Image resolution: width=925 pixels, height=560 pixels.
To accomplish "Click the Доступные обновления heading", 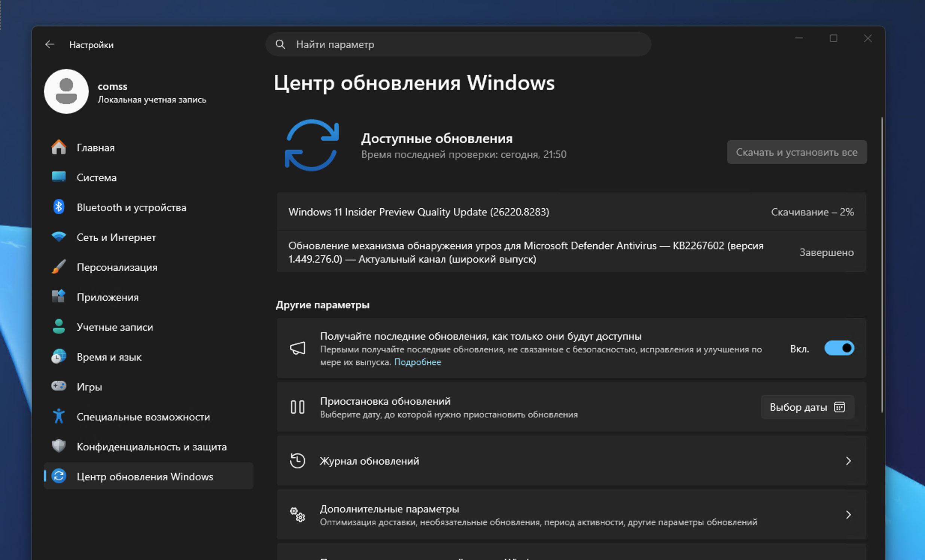I will [436, 138].
